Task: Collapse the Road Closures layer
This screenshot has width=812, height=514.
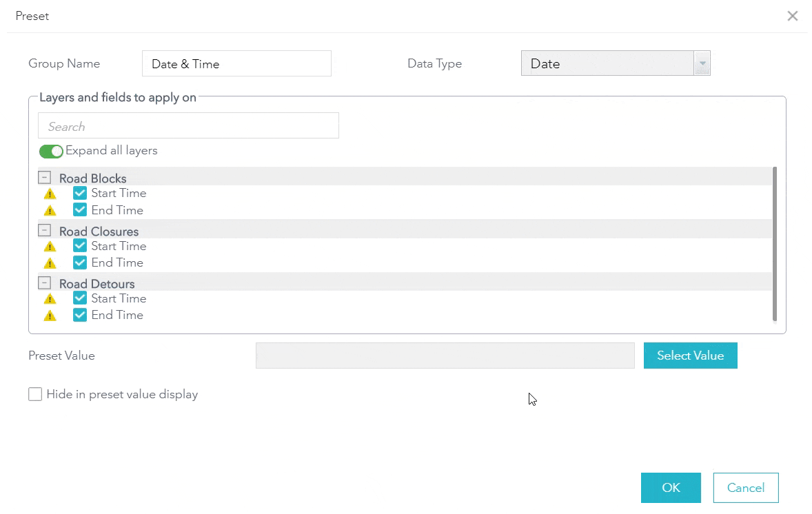Action: [x=44, y=231]
